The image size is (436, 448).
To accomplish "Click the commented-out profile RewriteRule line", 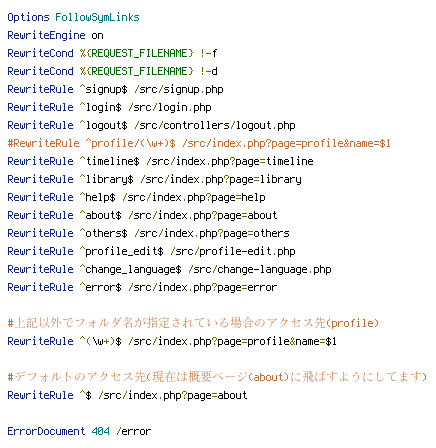I will coord(199,143).
